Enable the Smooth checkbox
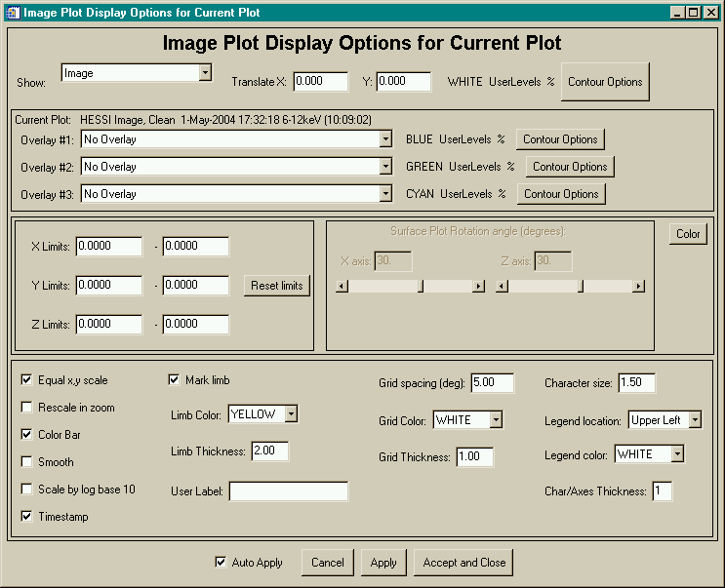725x588 pixels. click(x=27, y=462)
